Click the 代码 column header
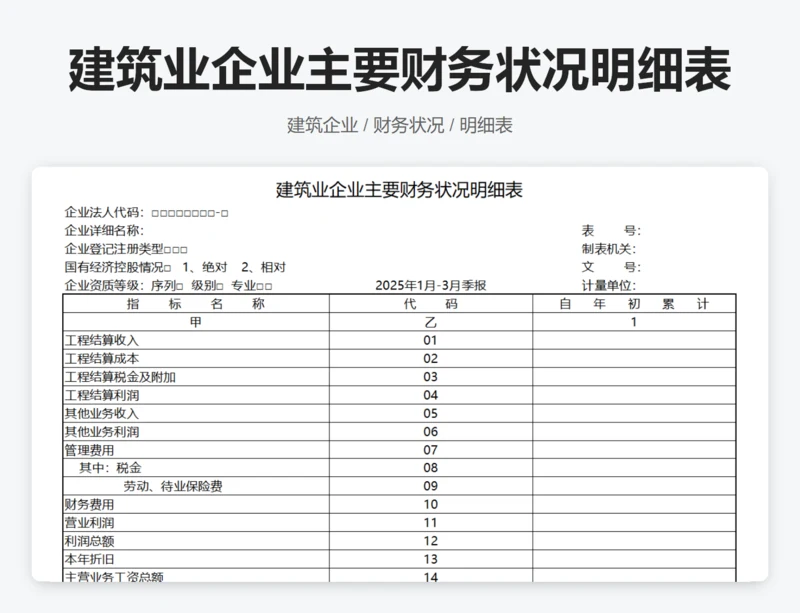Screen dimensions: 800x613 coord(431,304)
